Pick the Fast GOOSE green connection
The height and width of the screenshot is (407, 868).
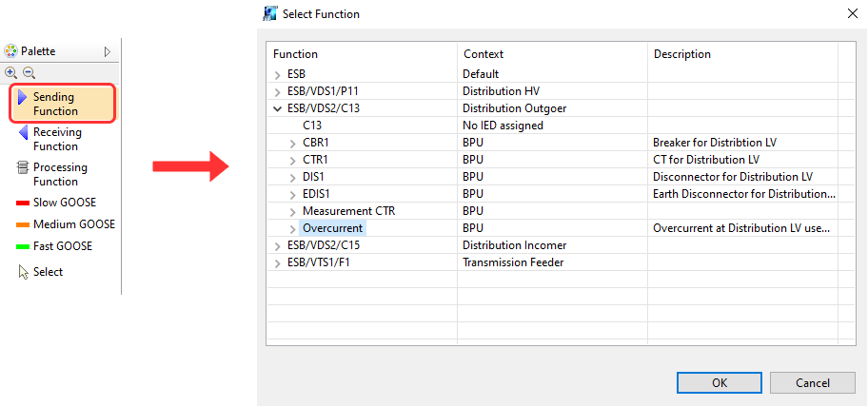pos(63,246)
